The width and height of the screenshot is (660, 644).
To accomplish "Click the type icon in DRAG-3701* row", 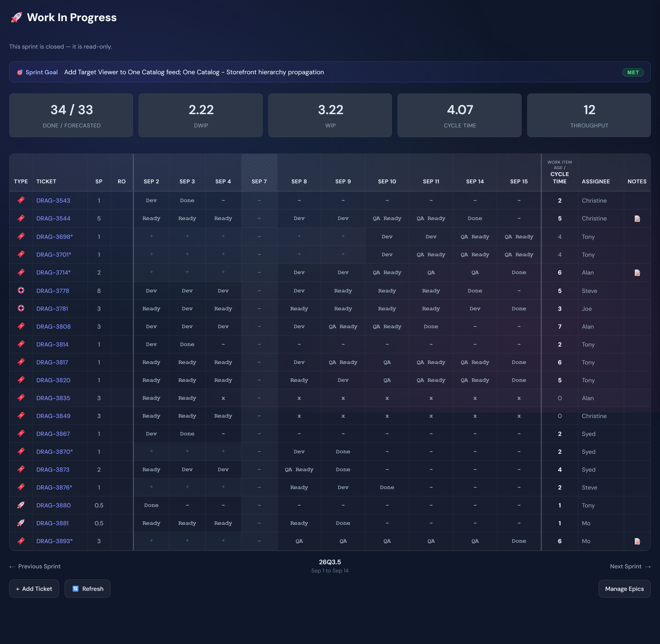I will (21, 254).
